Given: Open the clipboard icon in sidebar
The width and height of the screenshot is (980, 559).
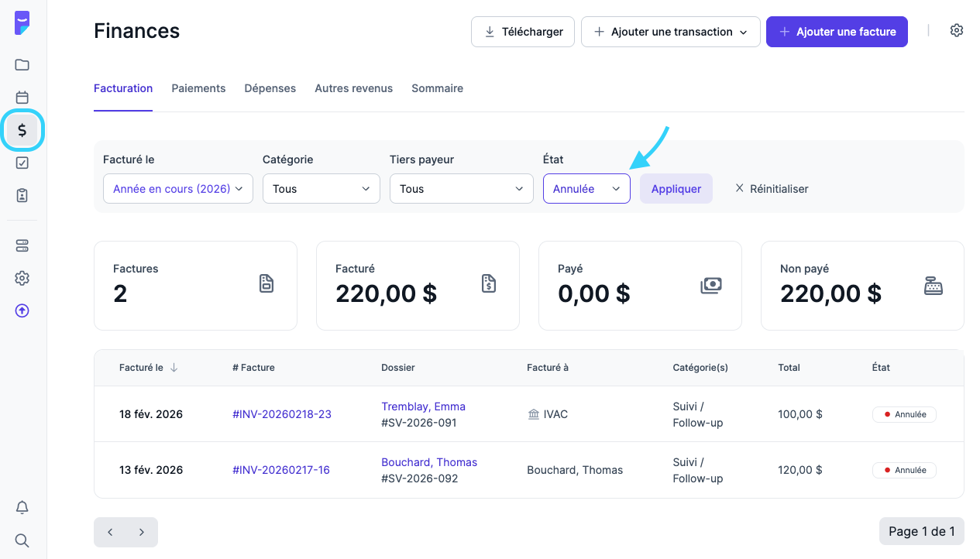Looking at the screenshot, I should [x=22, y=195].
